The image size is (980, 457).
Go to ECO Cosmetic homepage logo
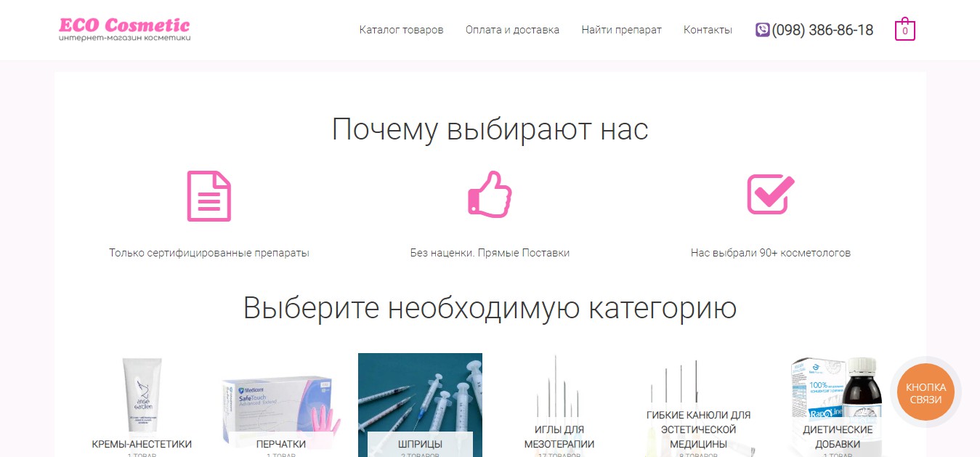[125, 29]
